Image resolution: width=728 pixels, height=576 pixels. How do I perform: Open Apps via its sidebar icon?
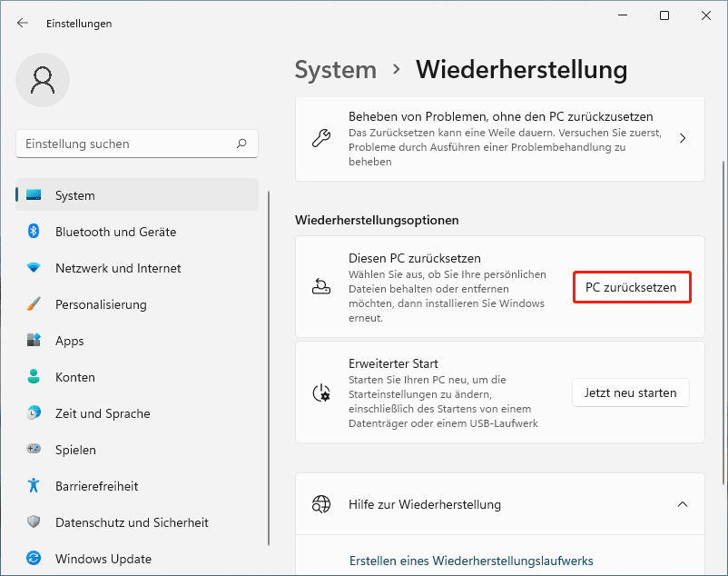[x=34, y=341]
